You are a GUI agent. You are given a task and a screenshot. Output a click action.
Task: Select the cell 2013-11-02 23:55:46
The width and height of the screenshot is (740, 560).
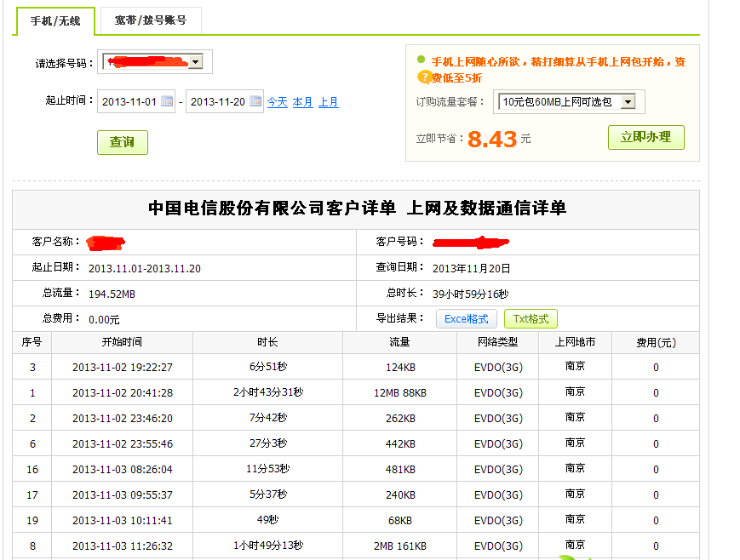click(x=123, y=443)
